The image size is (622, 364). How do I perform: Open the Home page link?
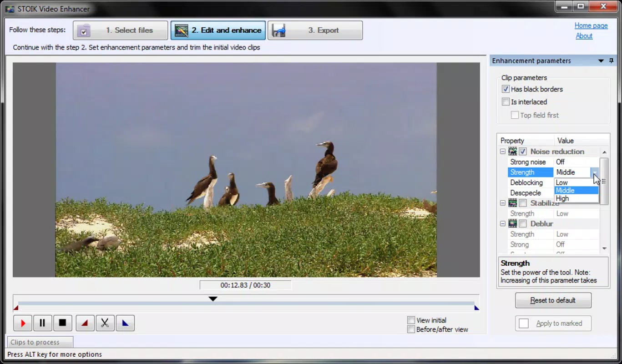click(x=591, y=25)
